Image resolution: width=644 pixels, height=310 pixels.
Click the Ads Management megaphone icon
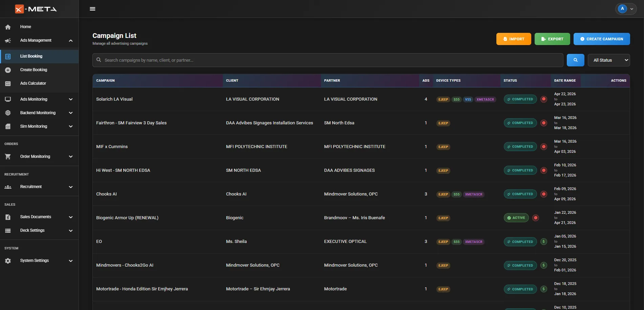(8, 40)
